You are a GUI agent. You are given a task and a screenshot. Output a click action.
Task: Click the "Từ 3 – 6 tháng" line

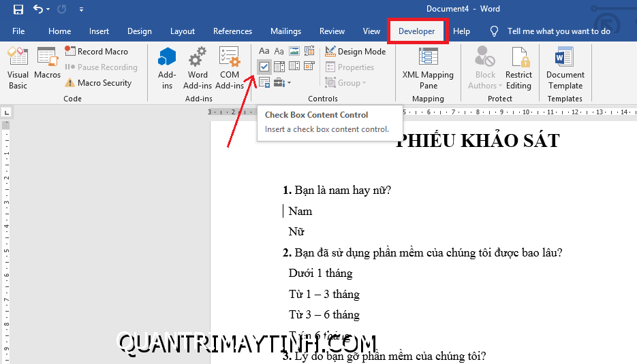(x=324, y=314)
